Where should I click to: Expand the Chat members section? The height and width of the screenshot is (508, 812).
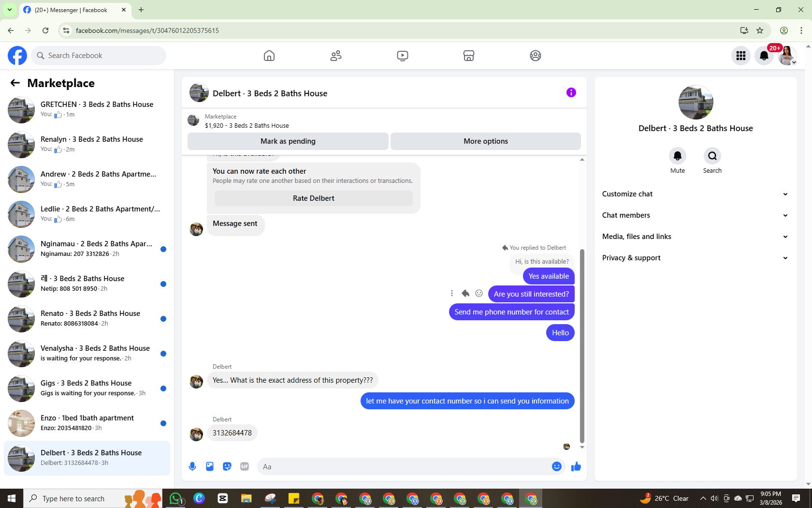[x=696, y=215]
